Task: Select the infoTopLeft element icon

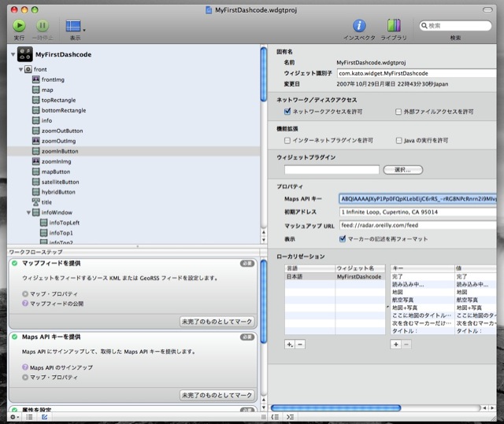Action: click(44, 223)
